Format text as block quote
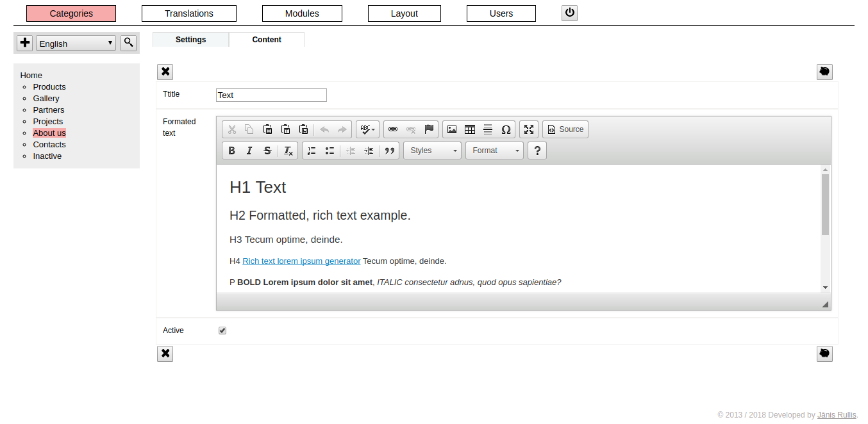 [x=389, y=151]
